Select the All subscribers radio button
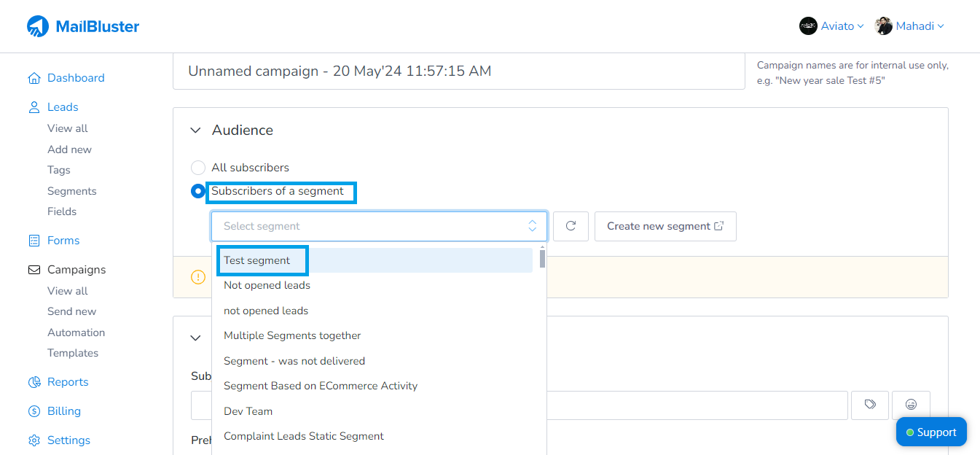The width and height of the screenshot is (980, 455). [x=197, y=167]
